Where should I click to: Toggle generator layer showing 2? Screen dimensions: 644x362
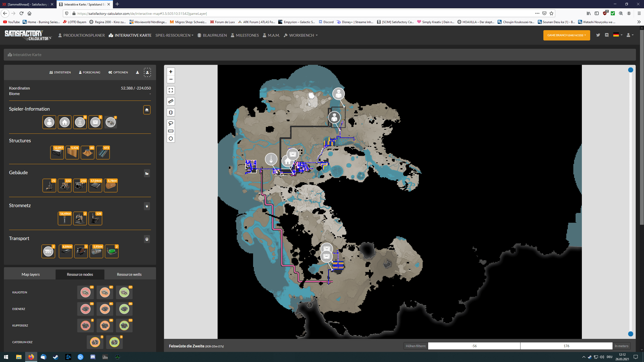80,218
